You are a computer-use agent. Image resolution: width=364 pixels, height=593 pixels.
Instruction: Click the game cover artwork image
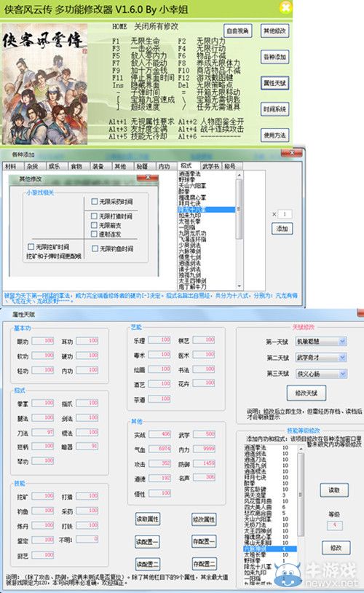(x=45, y=84)
